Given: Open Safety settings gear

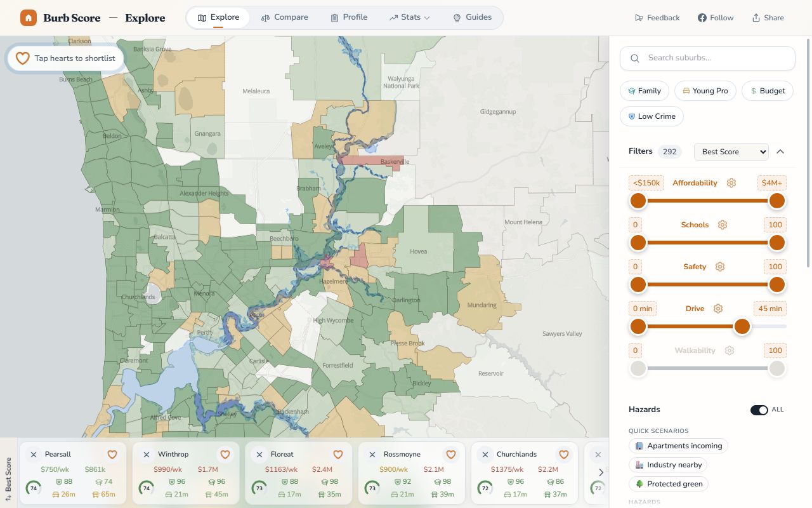Looking at the screenshot, I should [719, 267].
